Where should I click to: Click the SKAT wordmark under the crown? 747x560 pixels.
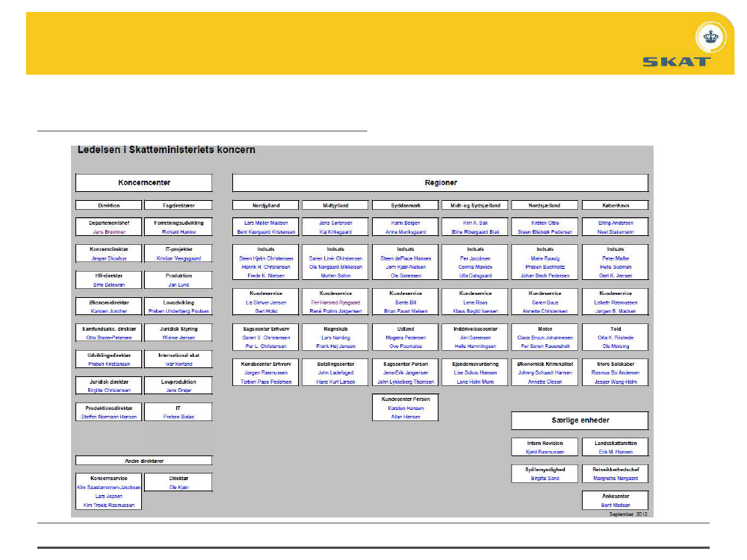[x=677, y=61]
